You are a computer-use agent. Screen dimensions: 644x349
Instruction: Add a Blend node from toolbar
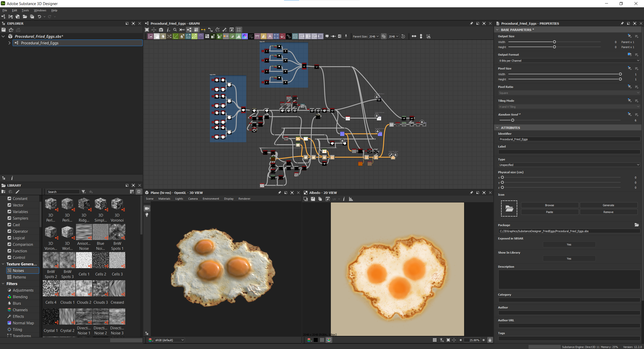(x=157, y=36)
